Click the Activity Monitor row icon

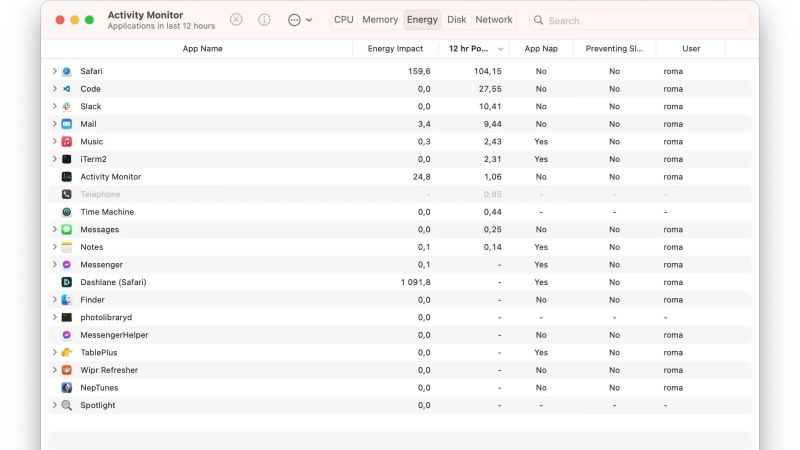[x=67, y=177]
